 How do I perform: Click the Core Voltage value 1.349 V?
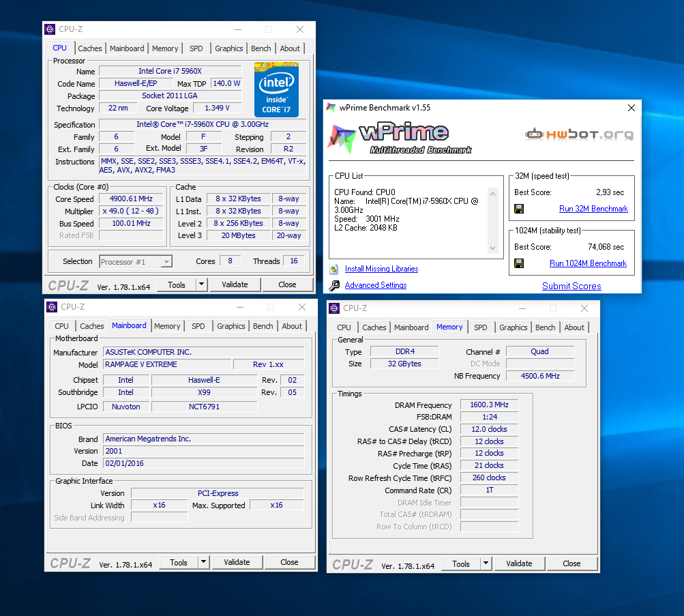pos(218,108)
